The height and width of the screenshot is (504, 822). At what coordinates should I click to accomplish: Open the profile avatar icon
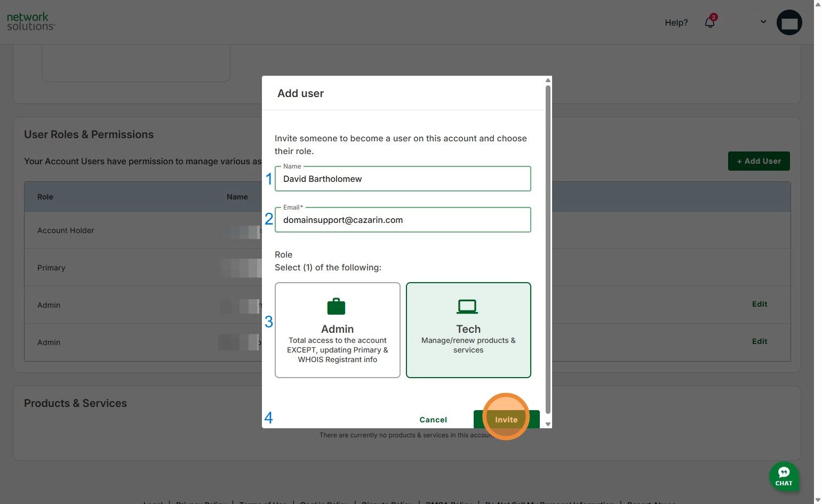pyautogui.click(x=789, y=23)
